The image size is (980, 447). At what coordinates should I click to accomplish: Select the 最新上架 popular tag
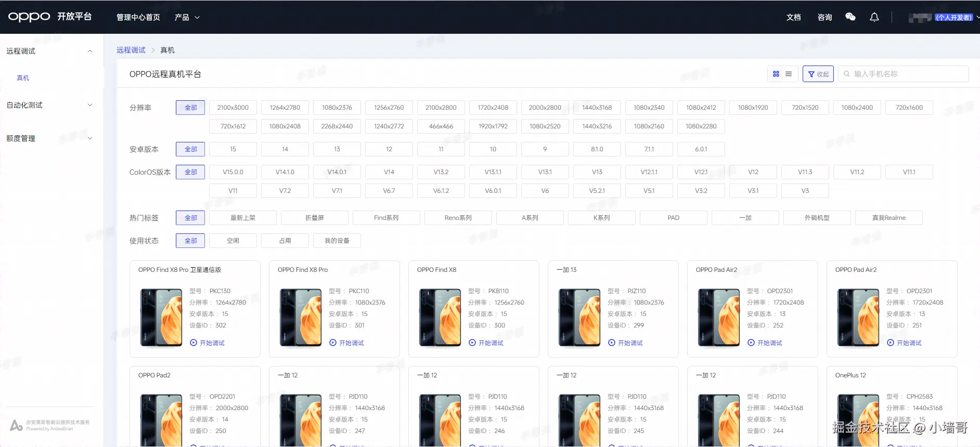tap(243, 218)
